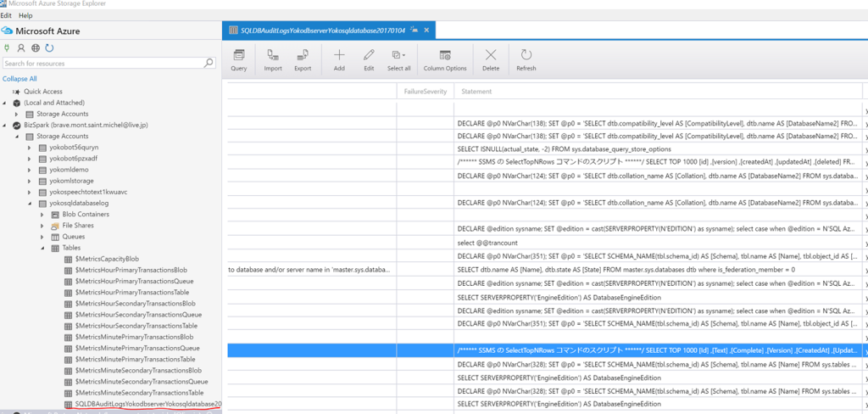
Task: Select yokosqldatabaselog account icon
Action: [x=42, y=204]
